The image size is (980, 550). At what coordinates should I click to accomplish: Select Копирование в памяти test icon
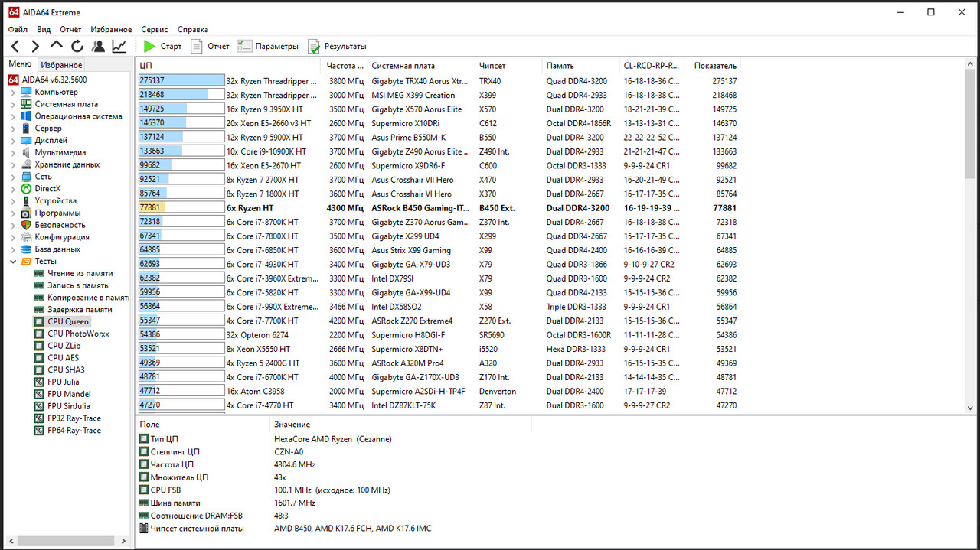click(x=40, y=298)
